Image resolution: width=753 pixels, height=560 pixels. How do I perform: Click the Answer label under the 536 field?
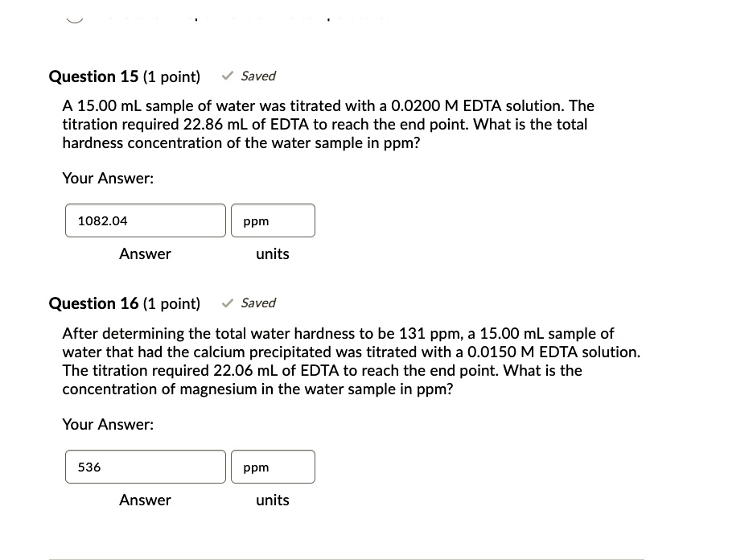tap(145, 500)
